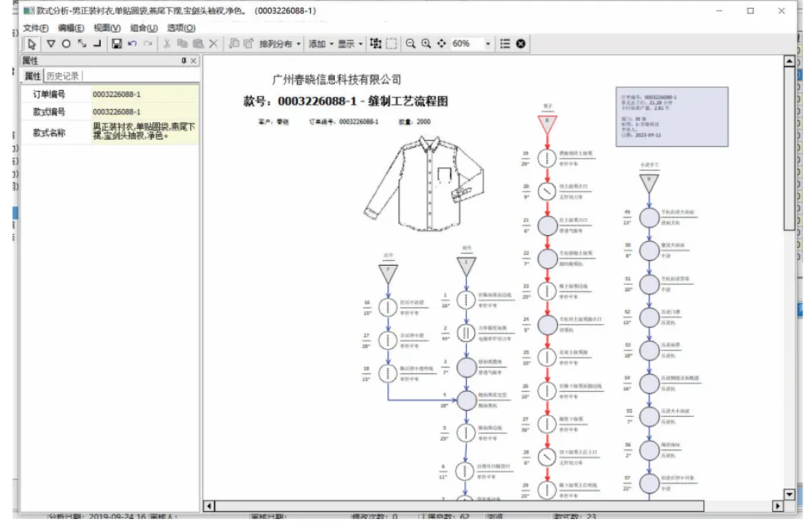Switch to the 历史记录 tab
The width and height of the screenshot is (812, 521).
62,76
